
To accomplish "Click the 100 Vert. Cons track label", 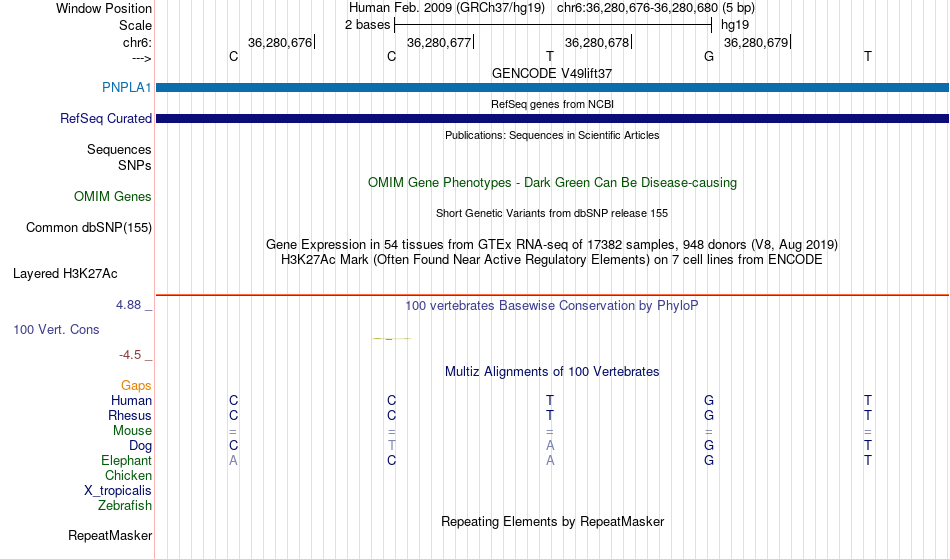I will tap(56, 329).
